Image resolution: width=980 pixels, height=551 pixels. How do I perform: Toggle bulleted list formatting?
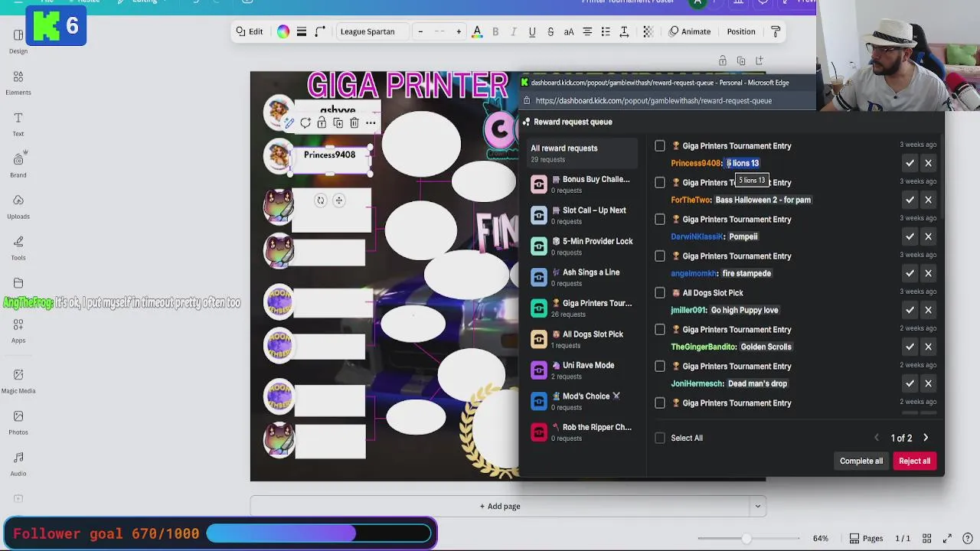[x=606, y=31]
